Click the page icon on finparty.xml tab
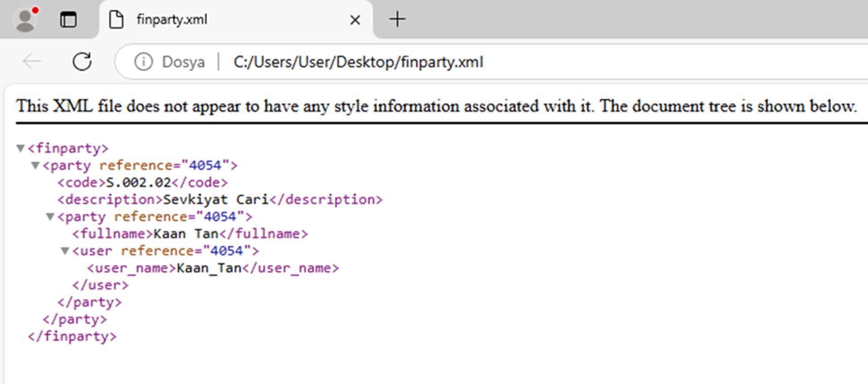The image size is (868, 384). click(x=116, y=20)
